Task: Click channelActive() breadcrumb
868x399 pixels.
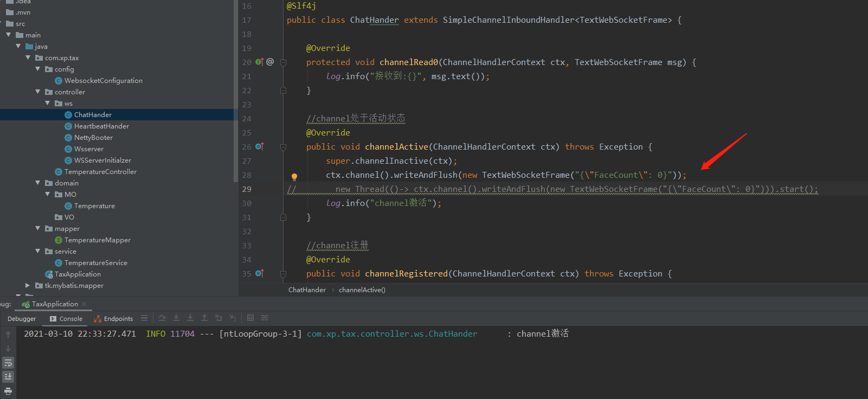Action: pos(362,290)
